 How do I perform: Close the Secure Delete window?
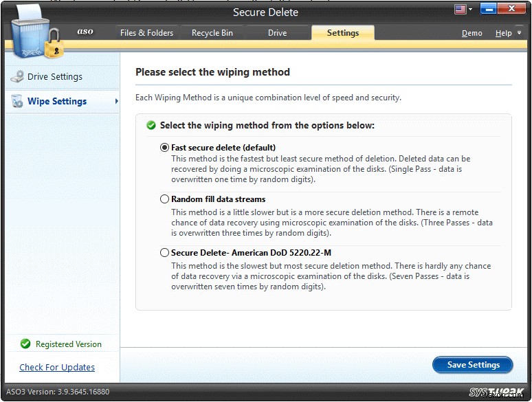(x=512, y=9)
